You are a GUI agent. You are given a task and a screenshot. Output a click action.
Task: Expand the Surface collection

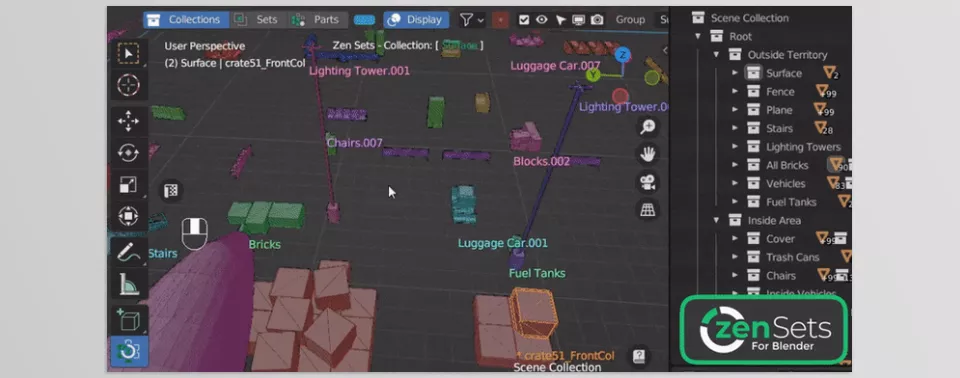735,73
